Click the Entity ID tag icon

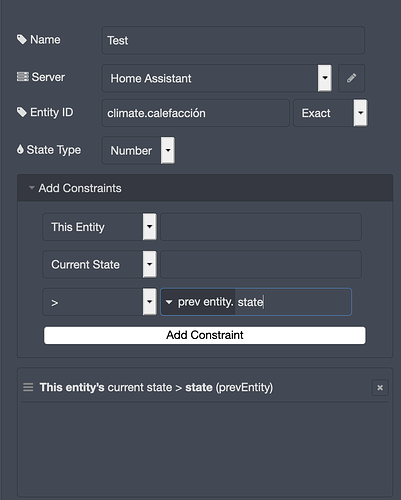coord(22,112)
